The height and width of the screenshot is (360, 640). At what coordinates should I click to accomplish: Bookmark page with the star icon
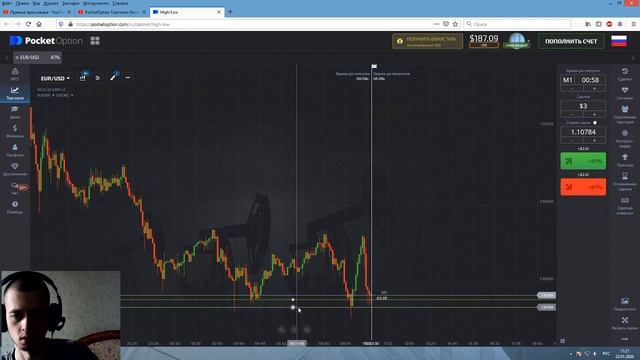pos(456,24)
